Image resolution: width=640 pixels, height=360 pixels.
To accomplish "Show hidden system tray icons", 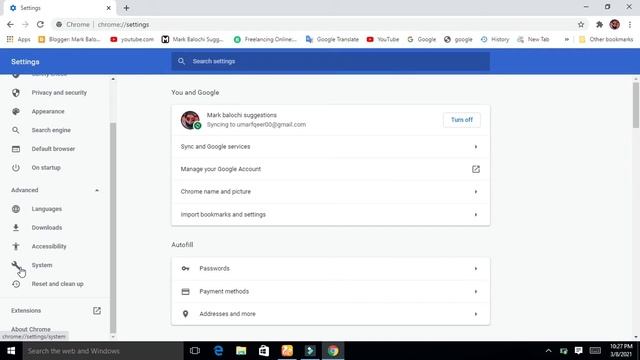I will [549, 351].
